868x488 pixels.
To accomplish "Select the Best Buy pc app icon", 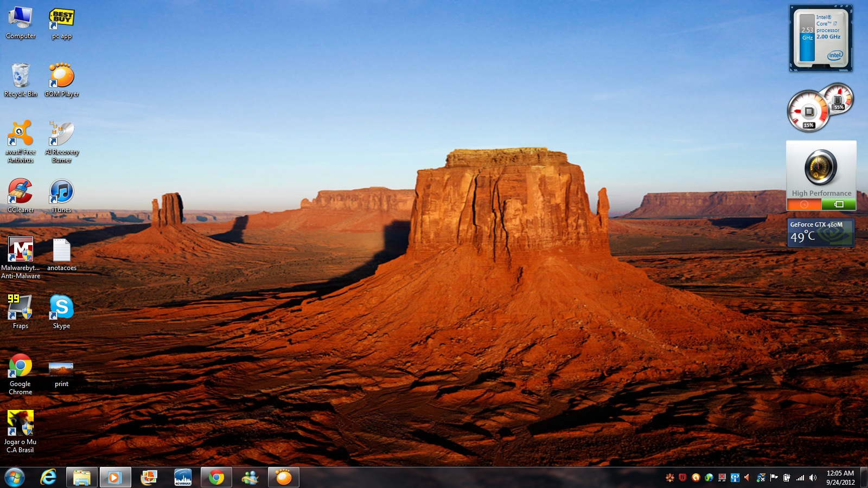I will click(61, 20).
